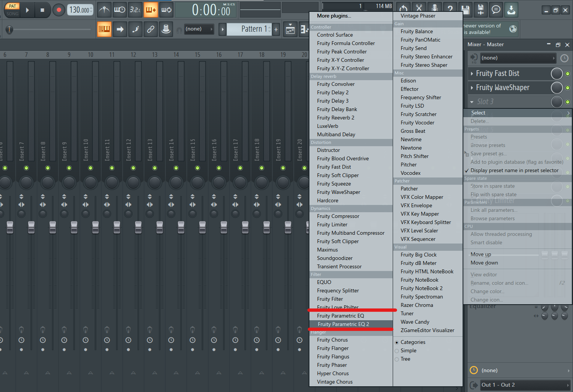573x392 pixels.
Task: Select the Simple view radio option
Action: pyautogui.click(x=406, y=350)
